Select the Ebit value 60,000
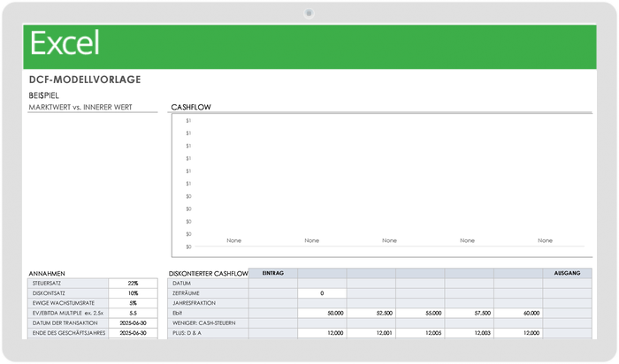619x364 pixels. tap(518, 313)
